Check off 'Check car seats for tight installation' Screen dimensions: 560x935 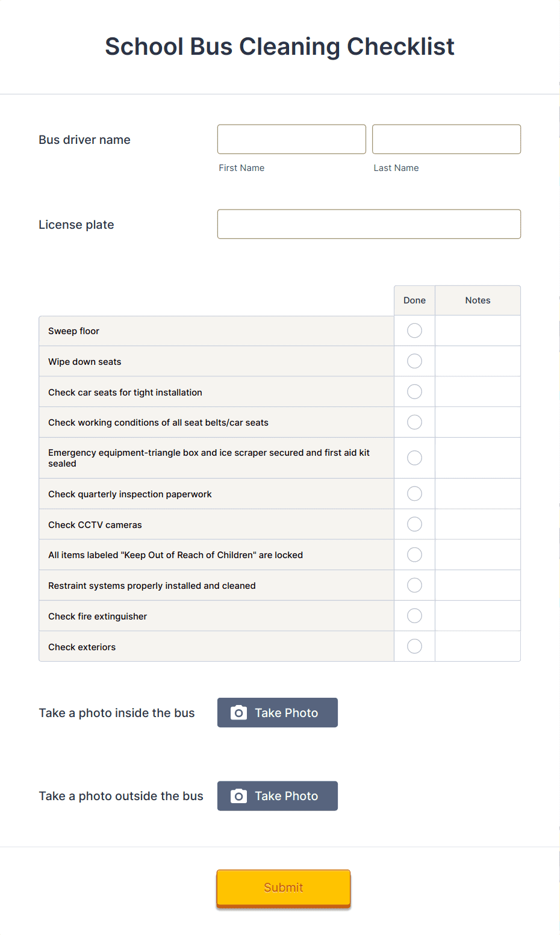coord(414,391)
